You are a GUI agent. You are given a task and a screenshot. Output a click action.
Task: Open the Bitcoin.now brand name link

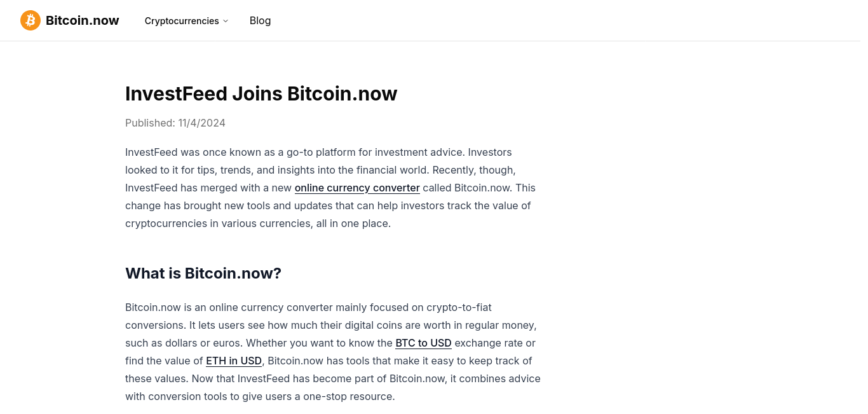(x=82, y=20)
